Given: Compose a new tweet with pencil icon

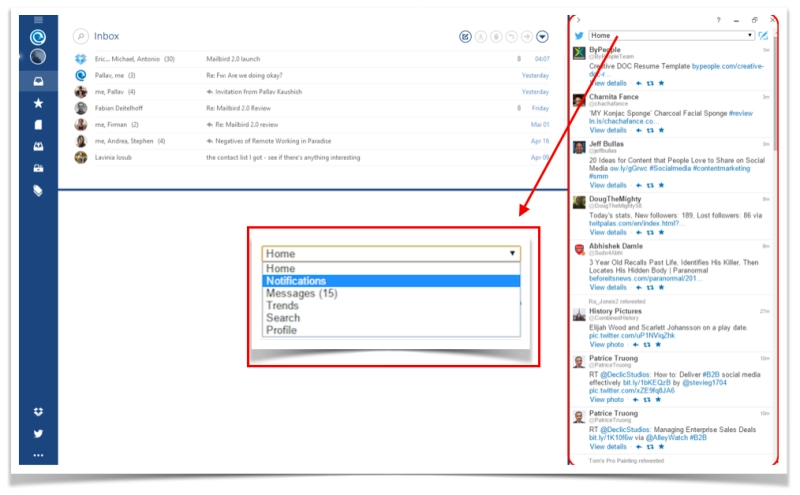Looking at the screenshot, I should point(763,36).
